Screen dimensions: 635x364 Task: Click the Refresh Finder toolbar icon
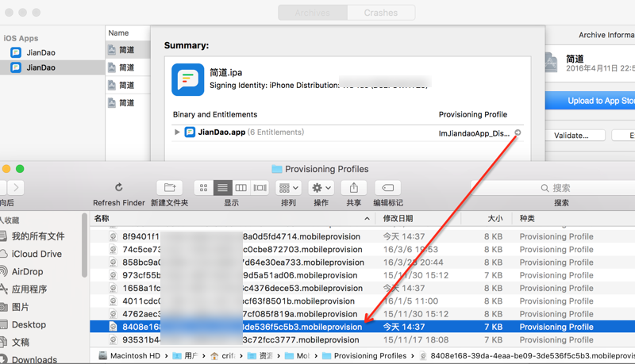click(118, 187)
